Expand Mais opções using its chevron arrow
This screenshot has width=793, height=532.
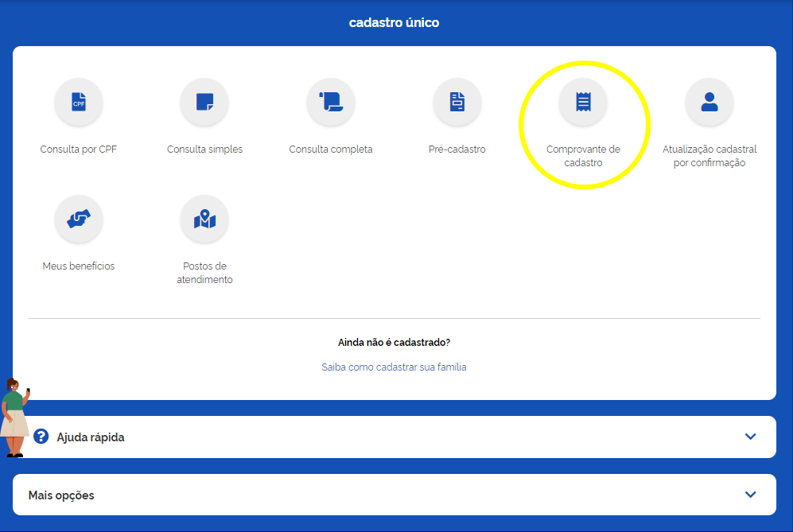pos(750,495)
